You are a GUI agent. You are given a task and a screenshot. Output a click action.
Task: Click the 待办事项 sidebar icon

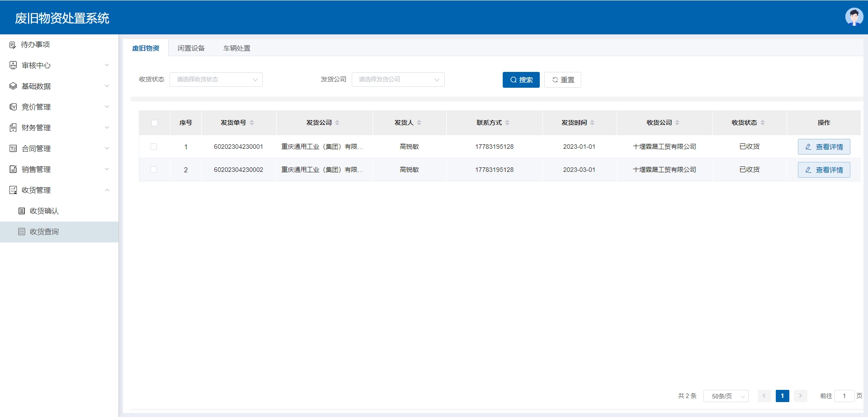click(13, 45)
